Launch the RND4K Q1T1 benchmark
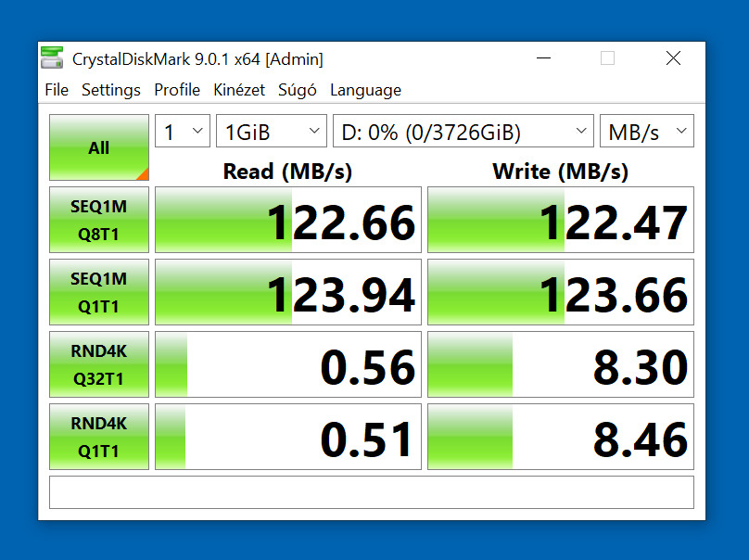Screen dimensions: 749x560 tap(99, 437)
